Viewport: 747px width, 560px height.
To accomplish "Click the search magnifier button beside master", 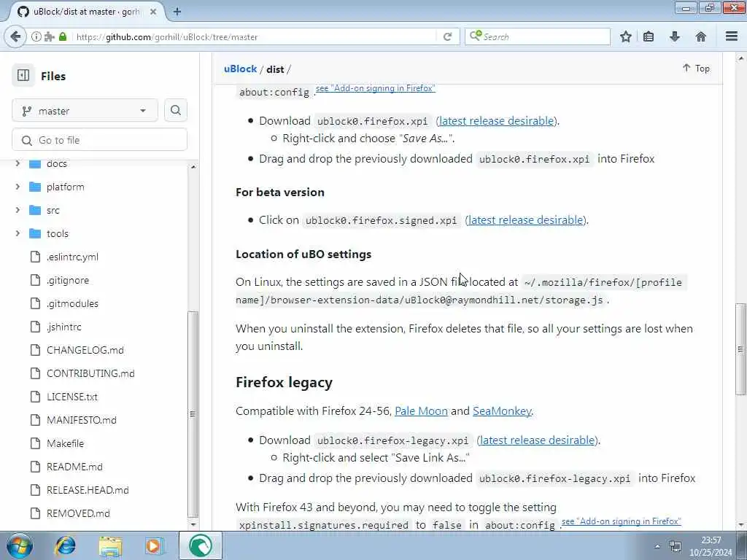I will click(175, 111).
